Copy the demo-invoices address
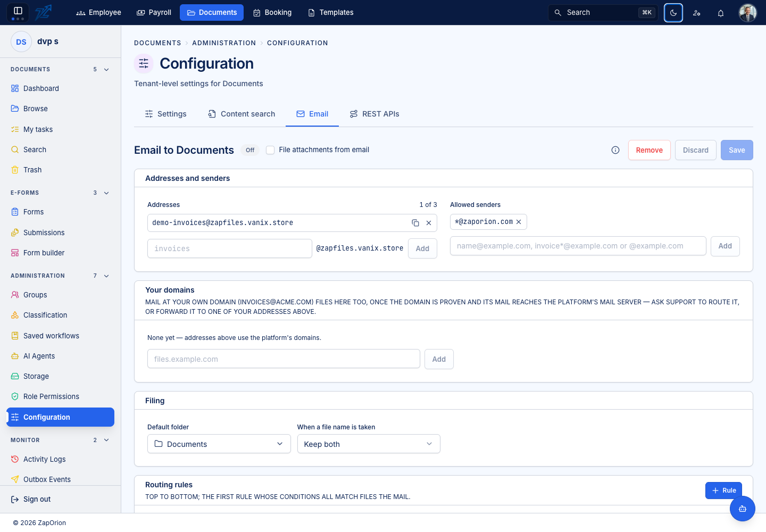Screen dimensions: 766x532 (415, 223)
